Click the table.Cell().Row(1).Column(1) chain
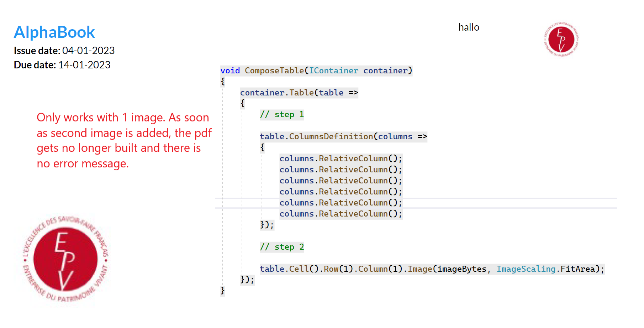The width and height of the screenshot is (644, 328). pyautogui.click(x=331, y=269)
